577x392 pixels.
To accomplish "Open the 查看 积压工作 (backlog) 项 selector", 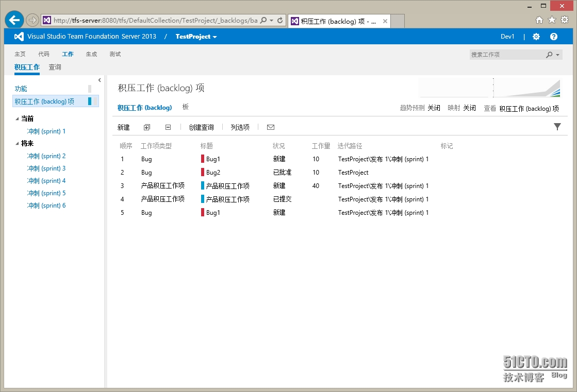I will [x=529, y=109].
